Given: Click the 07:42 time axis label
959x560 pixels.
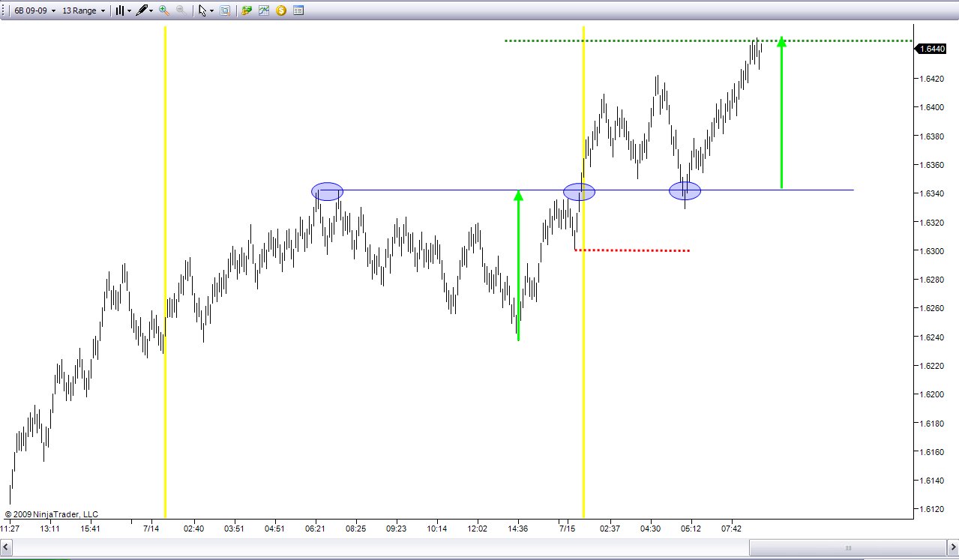Looking at the screenshot, I should pos(732,529).
